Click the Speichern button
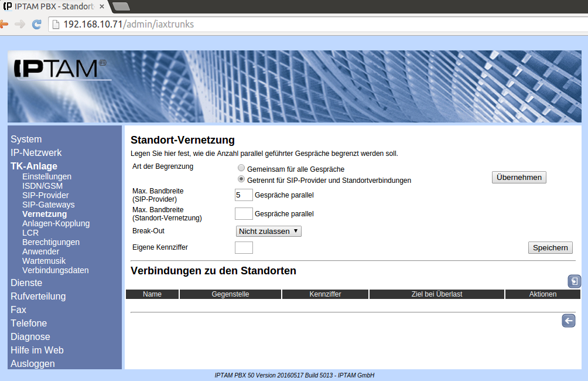 tap(550, 247)
